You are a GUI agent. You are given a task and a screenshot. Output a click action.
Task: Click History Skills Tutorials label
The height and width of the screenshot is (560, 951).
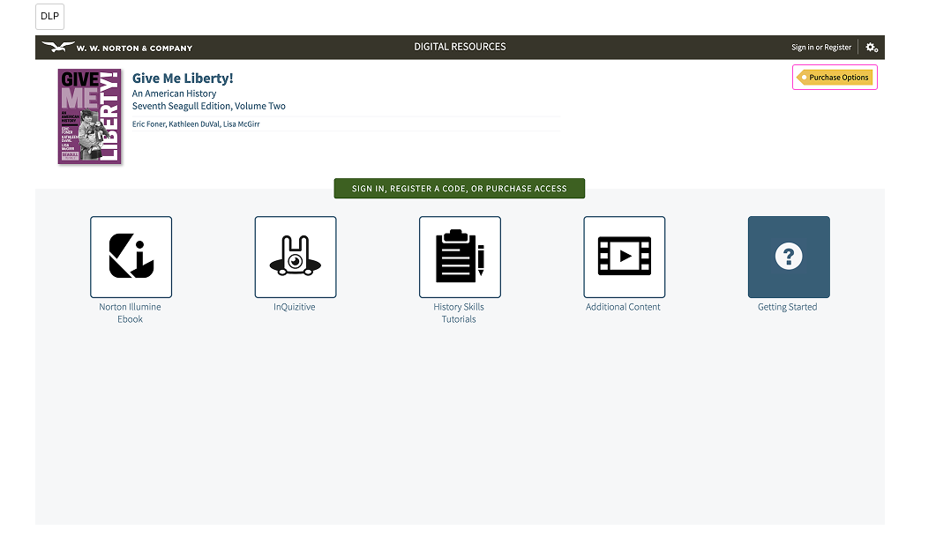(x=459, y=313)
